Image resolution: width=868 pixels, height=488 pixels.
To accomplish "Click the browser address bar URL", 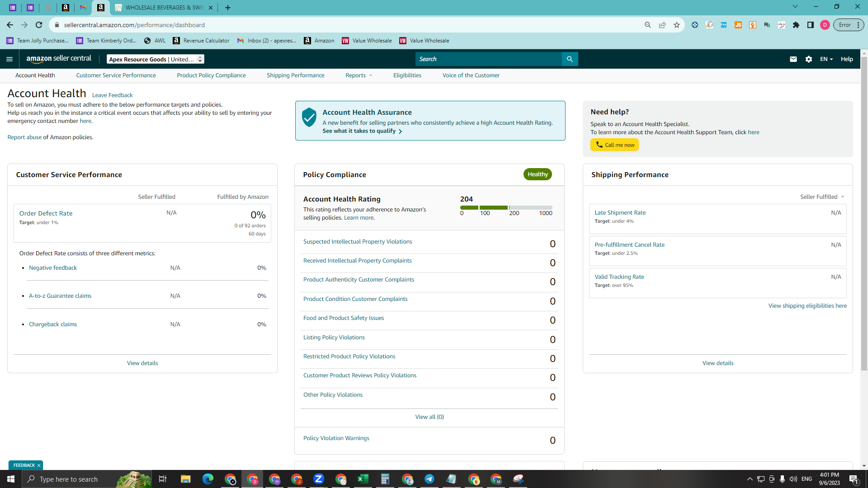I will click(134, 25).
